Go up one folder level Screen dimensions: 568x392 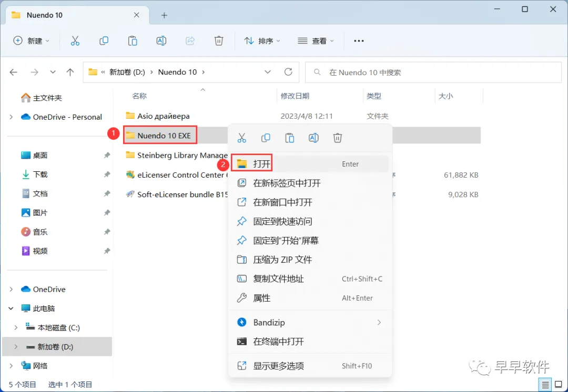(x=70, y=72)
